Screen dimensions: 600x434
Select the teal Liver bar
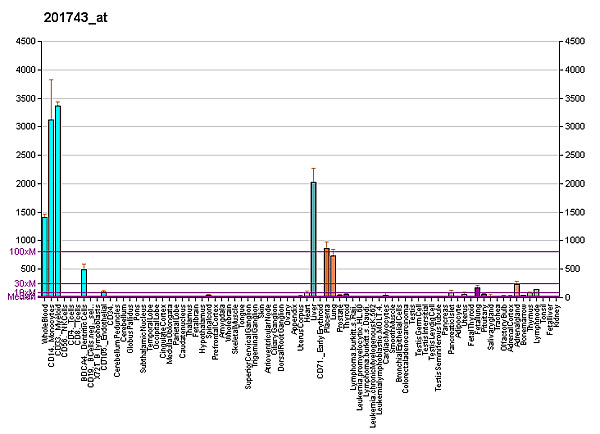coord(313,240)
